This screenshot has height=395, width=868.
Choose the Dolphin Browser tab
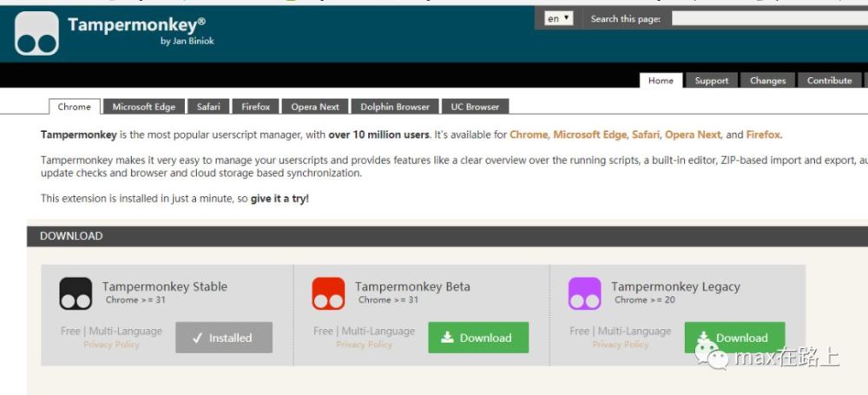pos(395,107)
